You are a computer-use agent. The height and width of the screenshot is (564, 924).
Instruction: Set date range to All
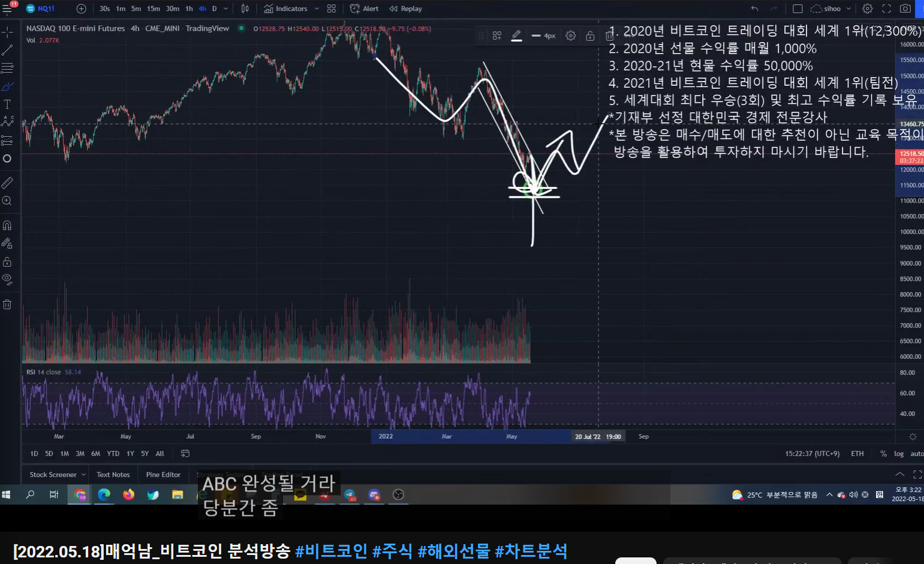point(160,454)
